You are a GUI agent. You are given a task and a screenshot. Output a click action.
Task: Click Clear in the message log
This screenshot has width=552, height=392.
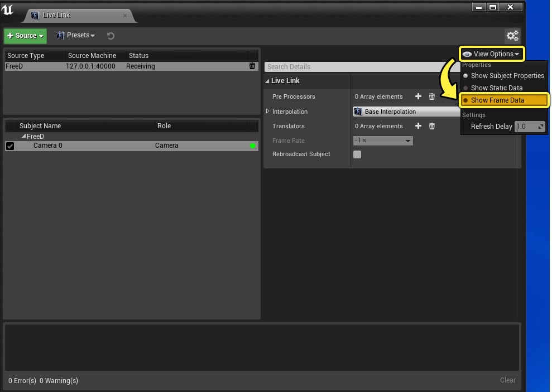(508, 380)
